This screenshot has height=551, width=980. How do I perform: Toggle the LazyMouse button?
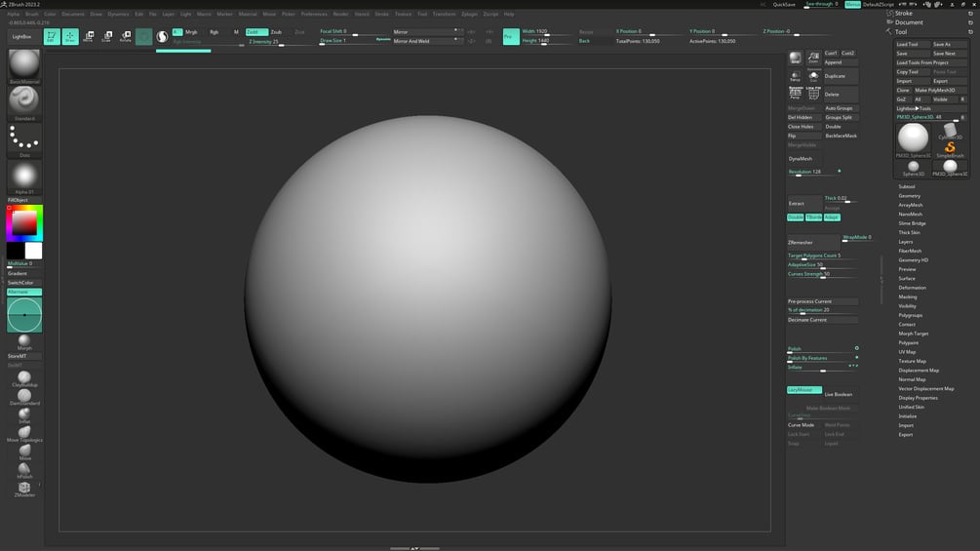click(804, 390)
